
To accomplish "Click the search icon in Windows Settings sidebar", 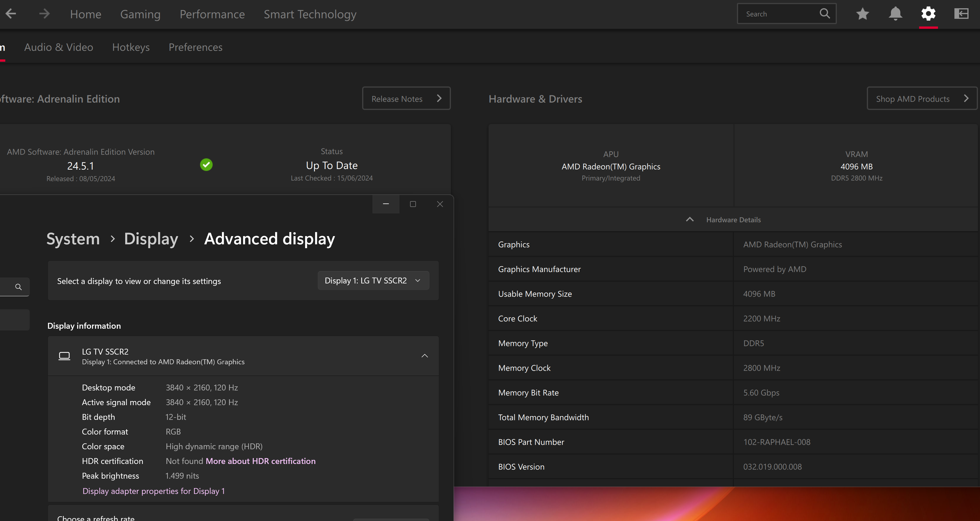I will pyautogui.click(x=18, y=287).
